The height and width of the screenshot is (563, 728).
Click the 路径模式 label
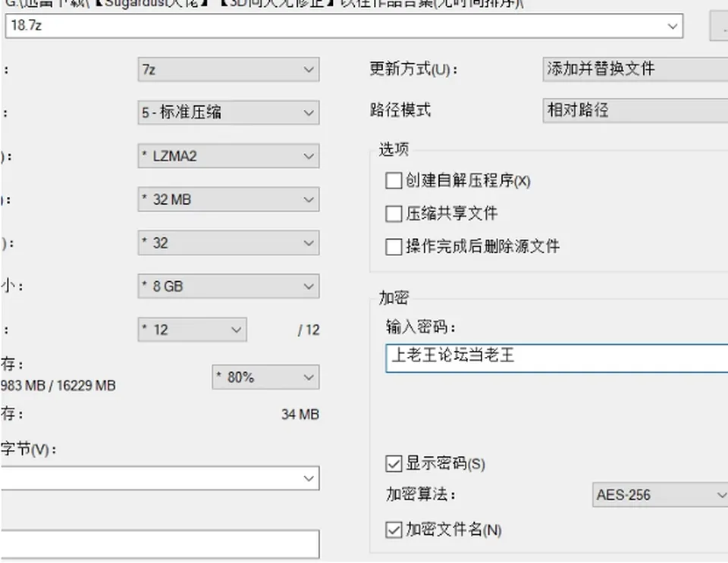point(400,111)
